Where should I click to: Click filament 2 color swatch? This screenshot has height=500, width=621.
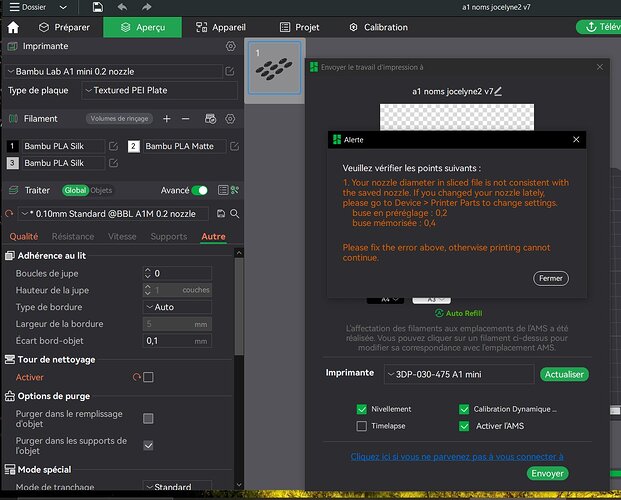tap(133, 146)
